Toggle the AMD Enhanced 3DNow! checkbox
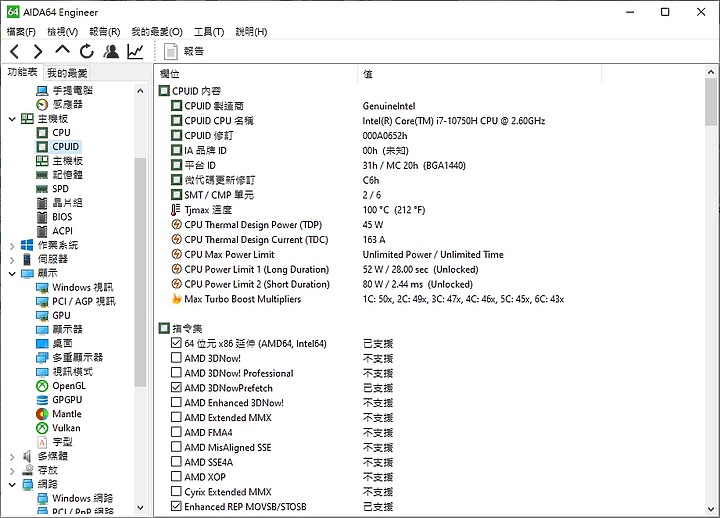 click(x=176, y=402)
